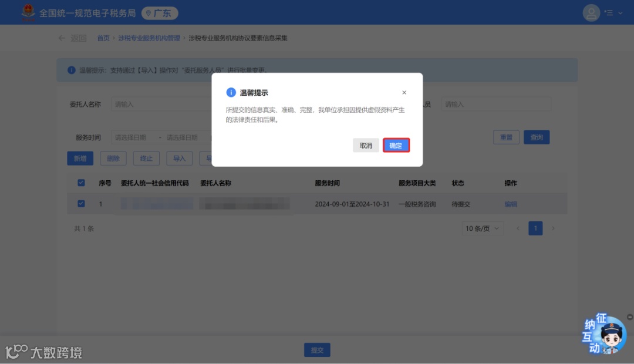This screenshot has height=364, width=634.
Task: Open the user avatar profile icon
Action: [591, 12]
